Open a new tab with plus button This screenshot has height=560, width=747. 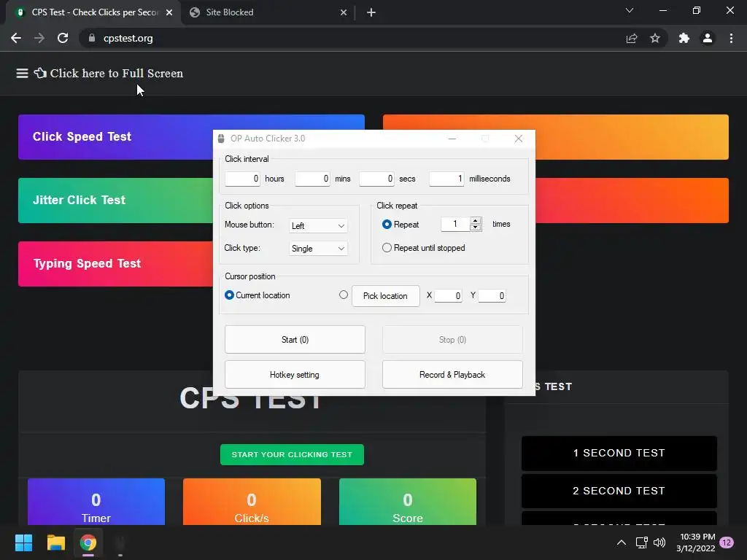[x=371, y=12]
